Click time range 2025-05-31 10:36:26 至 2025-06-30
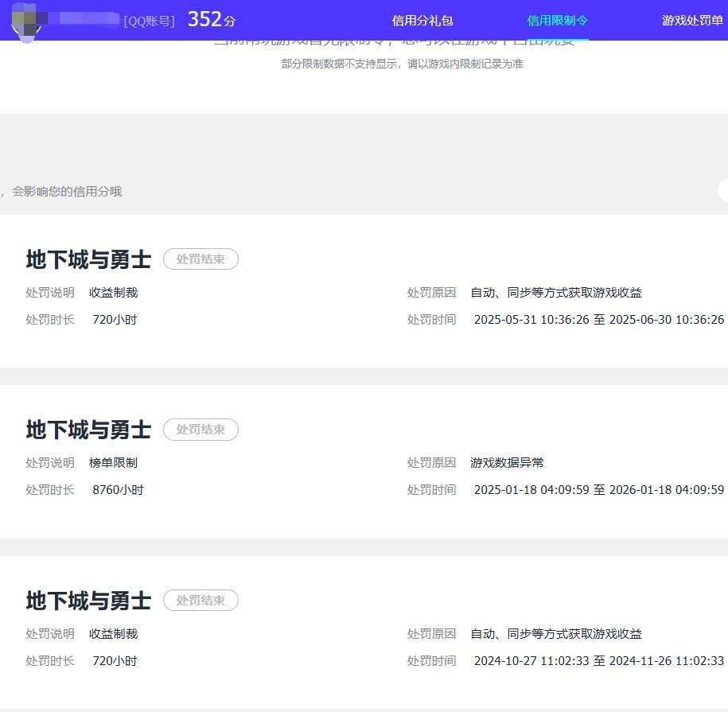Image resolution: width=728 pixels, height=712 pixels. tap(599, 319)
